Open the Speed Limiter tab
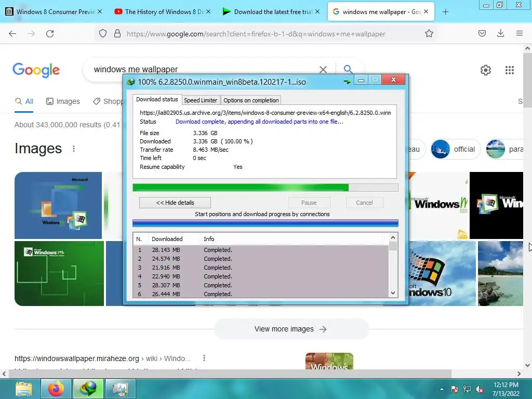The image size is (532, 399). point(201,100)
